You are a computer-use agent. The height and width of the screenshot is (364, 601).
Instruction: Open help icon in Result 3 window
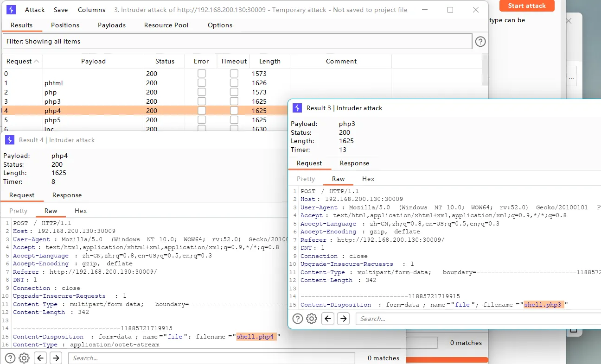click(x=298, y=319)
